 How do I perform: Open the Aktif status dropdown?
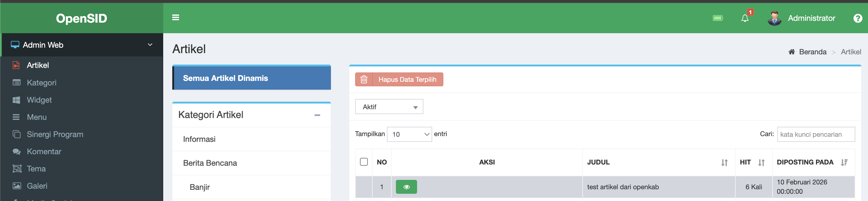click(x=389, y=107)
